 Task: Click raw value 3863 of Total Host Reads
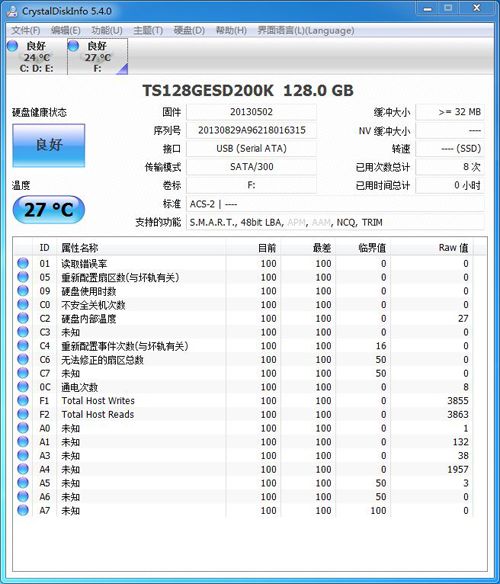(x=458, y=415)
